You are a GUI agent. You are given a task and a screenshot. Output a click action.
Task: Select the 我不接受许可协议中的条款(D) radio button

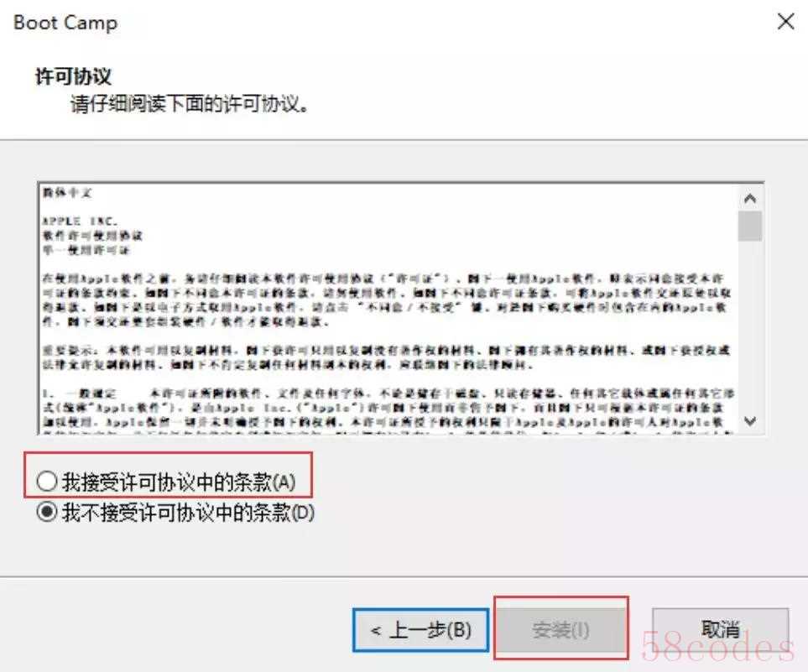[47, 513]
